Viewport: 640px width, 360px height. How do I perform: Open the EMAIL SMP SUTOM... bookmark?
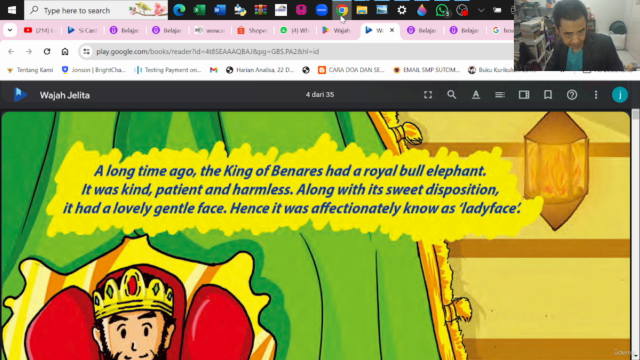(427, 70)
